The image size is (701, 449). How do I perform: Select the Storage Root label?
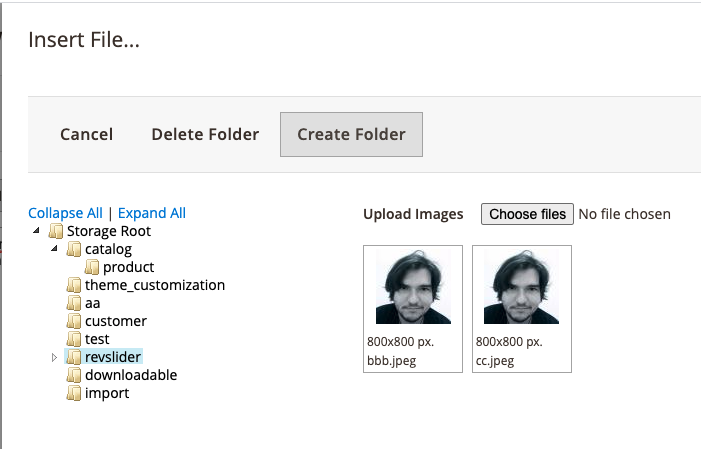tap(109, 231)
